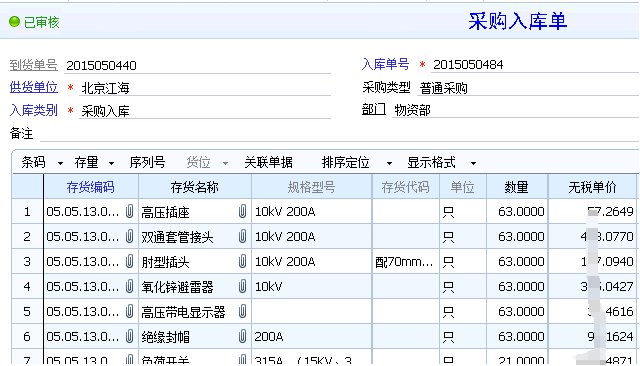
Task: Click the 关联单据 toolbar item
Action: [x=268, y=162]
